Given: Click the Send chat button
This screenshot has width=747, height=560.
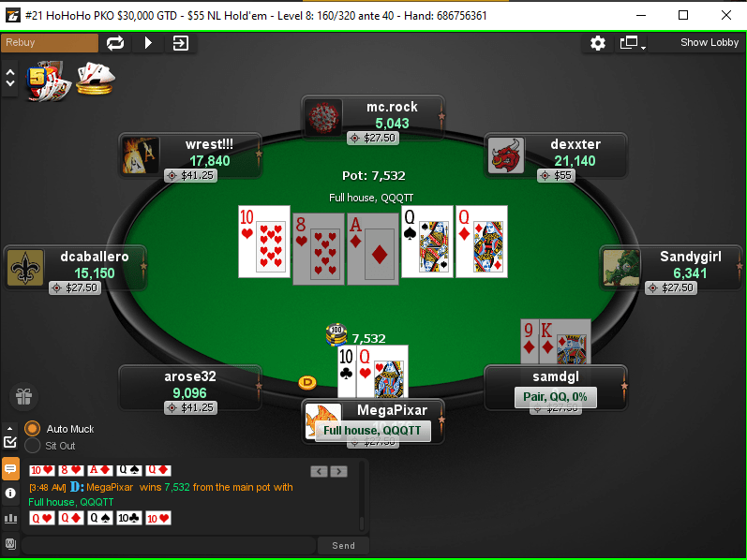Looking at the screenshot, I should 343,545.
